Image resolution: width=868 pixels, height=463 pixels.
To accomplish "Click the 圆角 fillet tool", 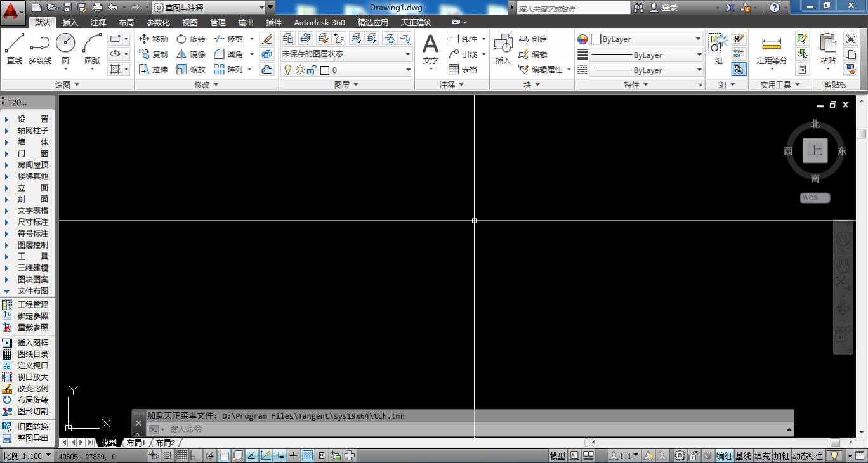I will pyautogui.click(x=228, y=54).
